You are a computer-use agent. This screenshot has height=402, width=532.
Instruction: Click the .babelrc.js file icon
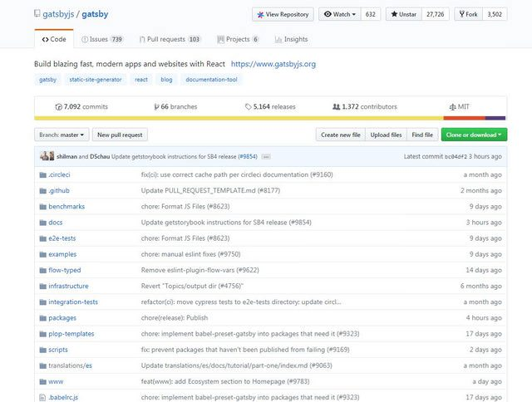click(x=42, y=398)
